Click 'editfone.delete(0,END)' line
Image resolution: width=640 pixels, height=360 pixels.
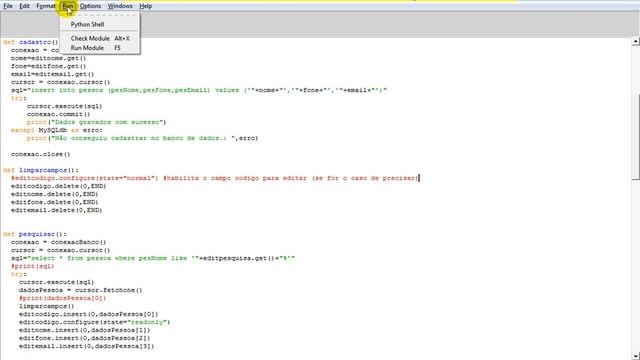click(x=54, y=202)
